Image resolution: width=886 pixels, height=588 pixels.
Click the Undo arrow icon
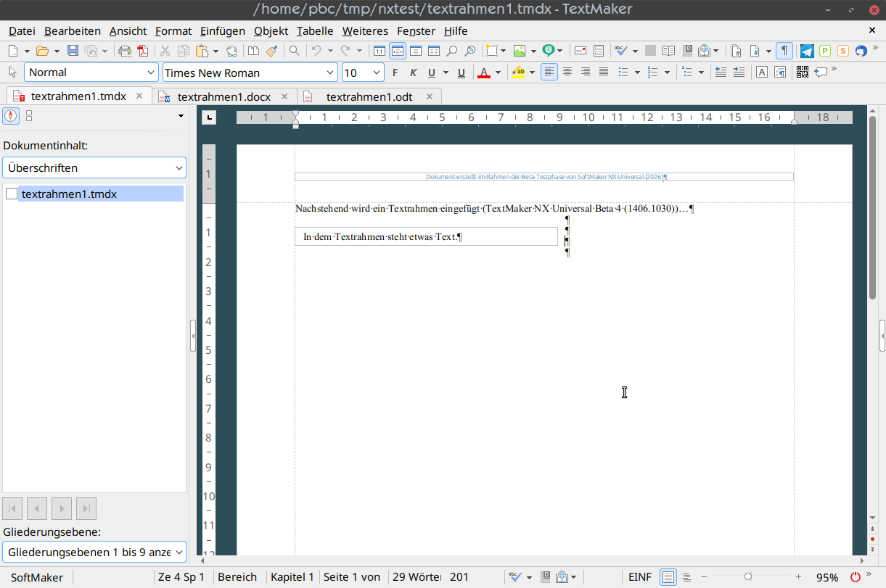pyautogui.click(x=316, y=51)
